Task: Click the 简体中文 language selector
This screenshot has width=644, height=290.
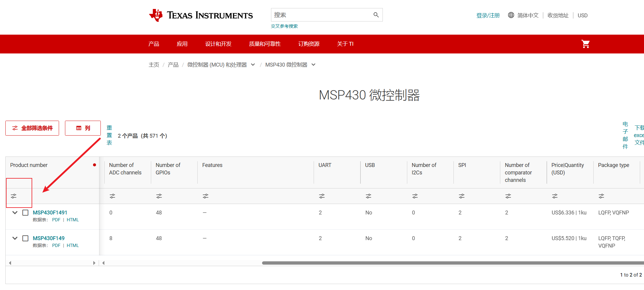Action: (x=528, y=15)
